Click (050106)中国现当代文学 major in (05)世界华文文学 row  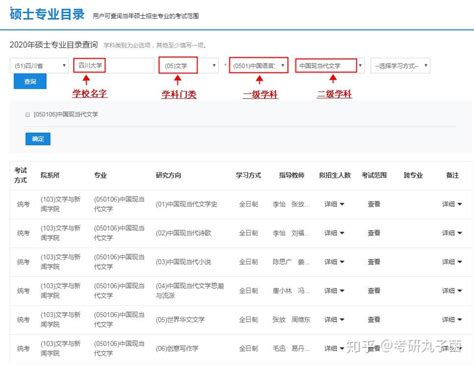click(119, 320)
